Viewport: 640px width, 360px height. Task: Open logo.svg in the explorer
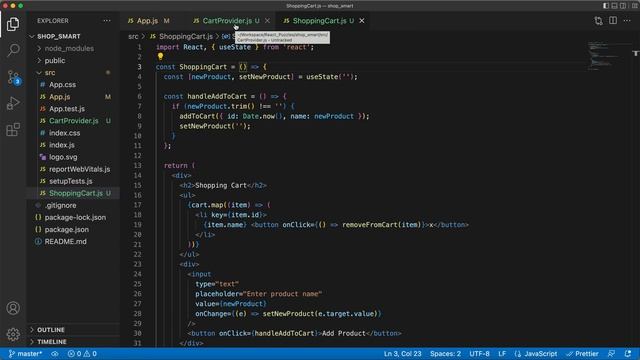pos(63,157)
